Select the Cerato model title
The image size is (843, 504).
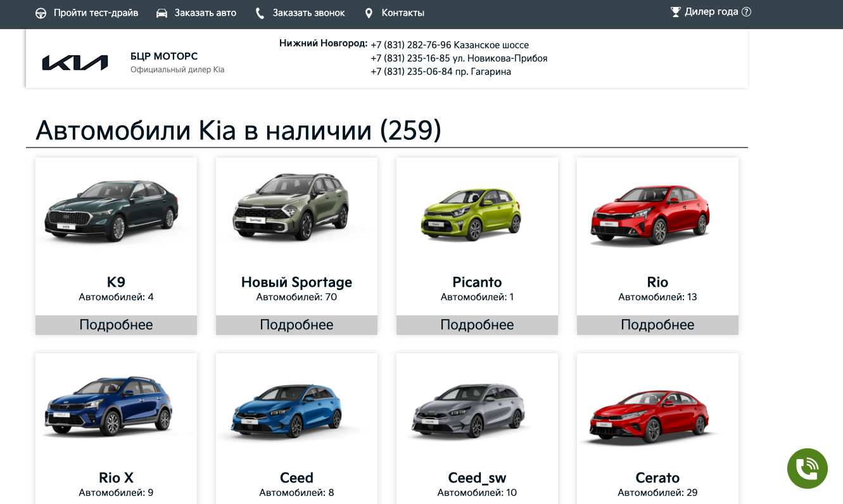(x=657, y=478)
